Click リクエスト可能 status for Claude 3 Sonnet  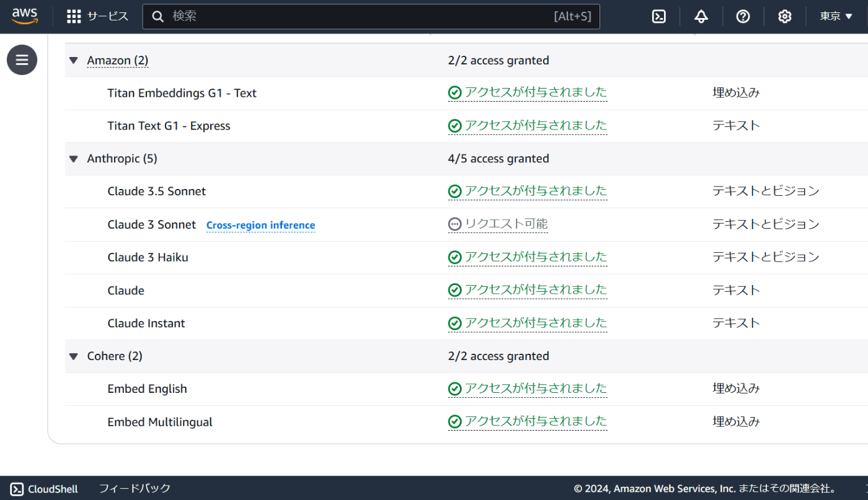pos(498,224)
